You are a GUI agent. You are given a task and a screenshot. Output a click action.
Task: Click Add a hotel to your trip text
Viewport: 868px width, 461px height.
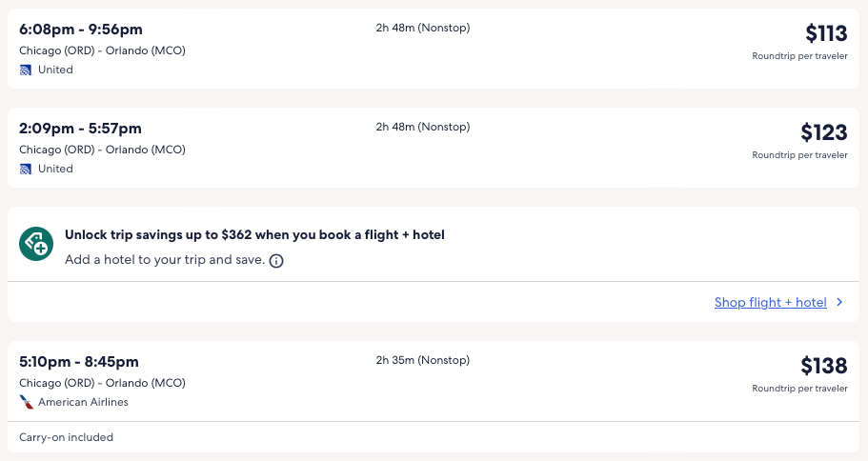pos(165,260)
